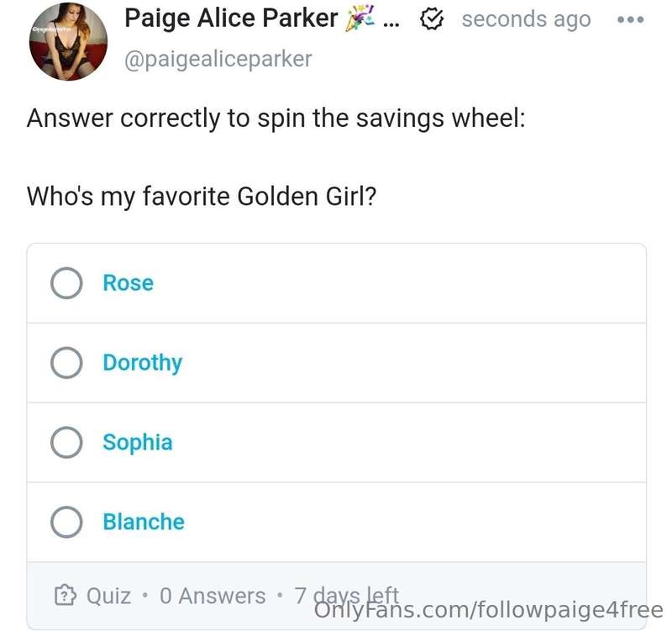Click the "Who's my favorite Golden Girl?" text

202,197
